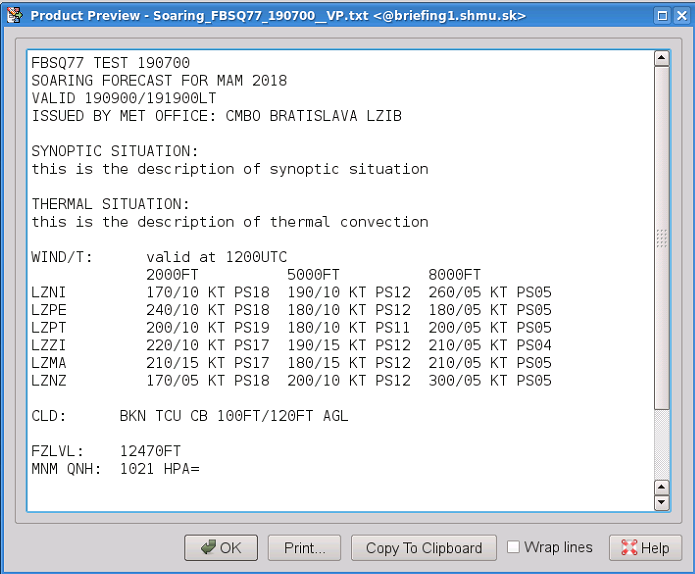The image size is (695, 574).
Task: Open Help for product preview
Action: 645,548
